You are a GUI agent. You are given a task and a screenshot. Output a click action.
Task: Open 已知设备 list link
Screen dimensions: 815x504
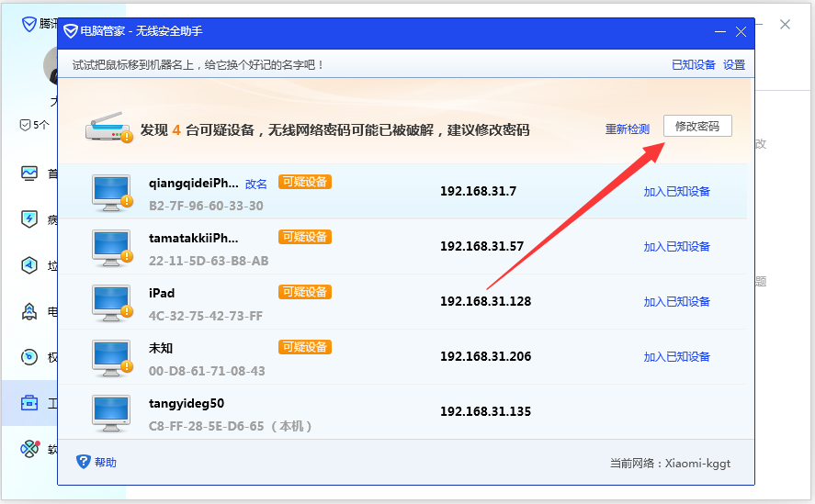pyautogui.click(x=694, y=65)
